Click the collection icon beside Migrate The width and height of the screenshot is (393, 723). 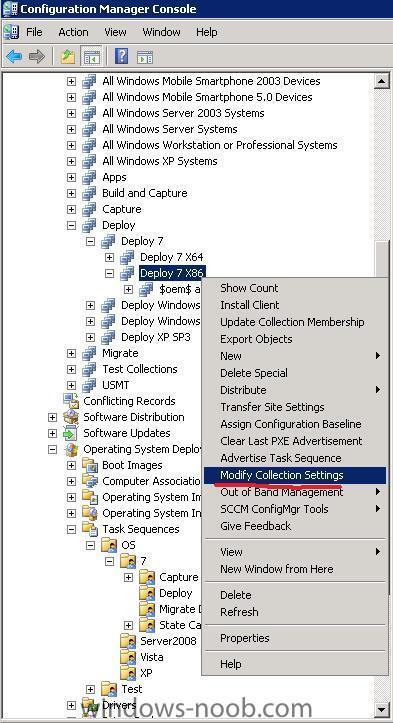(89, 353)
